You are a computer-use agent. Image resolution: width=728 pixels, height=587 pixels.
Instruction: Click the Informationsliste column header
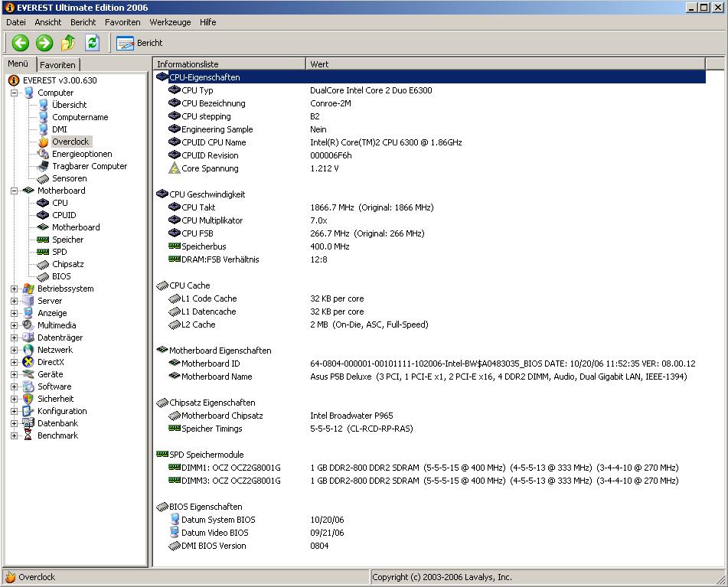tap(230, 64)
